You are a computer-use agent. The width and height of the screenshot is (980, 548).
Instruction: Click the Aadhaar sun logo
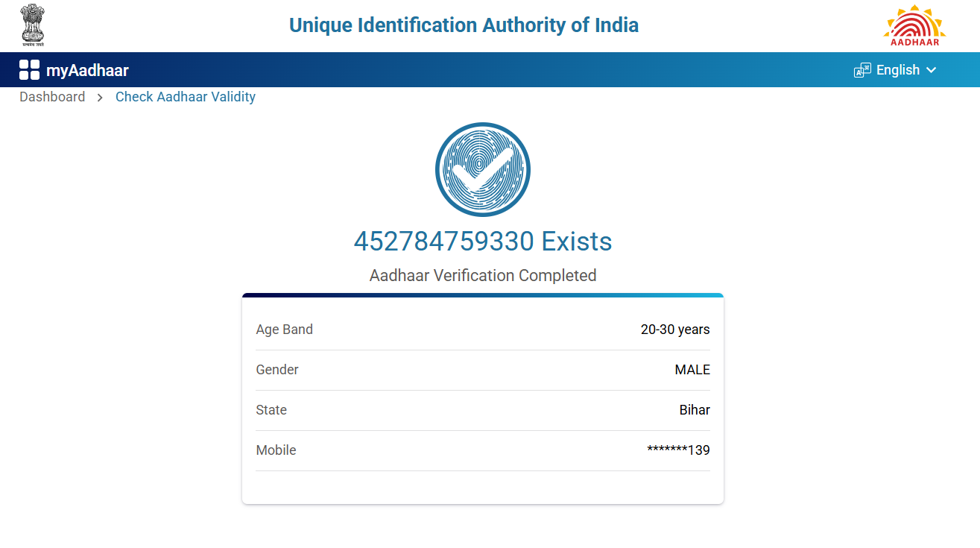pos(914,25)
